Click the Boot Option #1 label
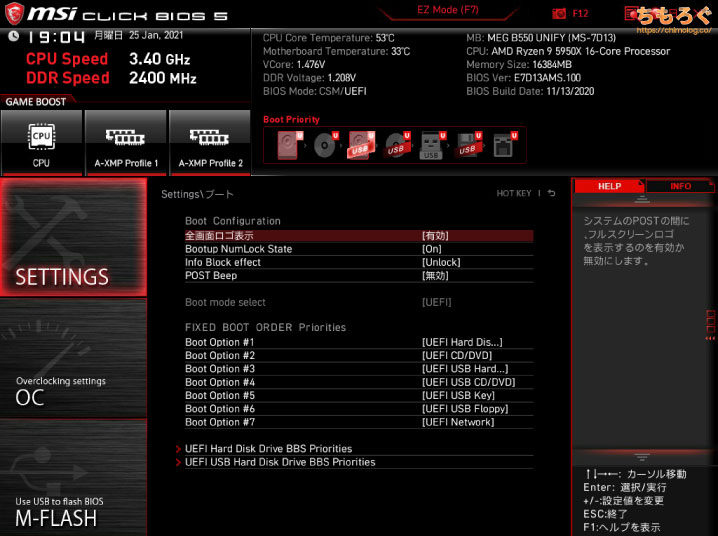718x536 pixels. (x=220, y=342)
